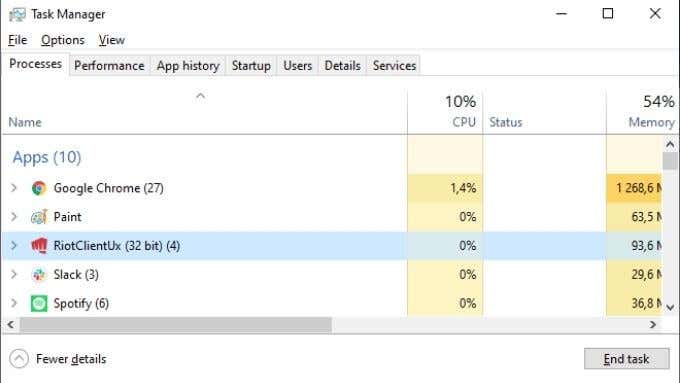This screenshot has height=383, width=680.
Task: Click the End task button
Action: [x=626, y=359]
